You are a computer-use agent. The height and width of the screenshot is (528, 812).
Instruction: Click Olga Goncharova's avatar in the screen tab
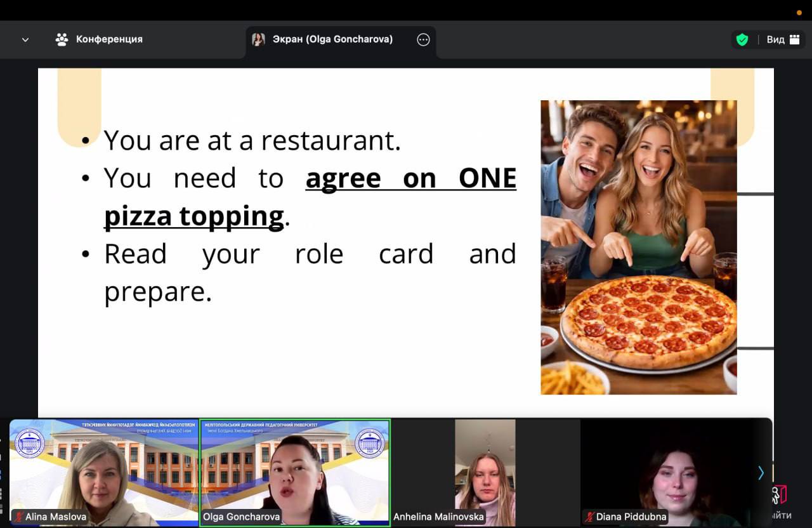(258, 39)
